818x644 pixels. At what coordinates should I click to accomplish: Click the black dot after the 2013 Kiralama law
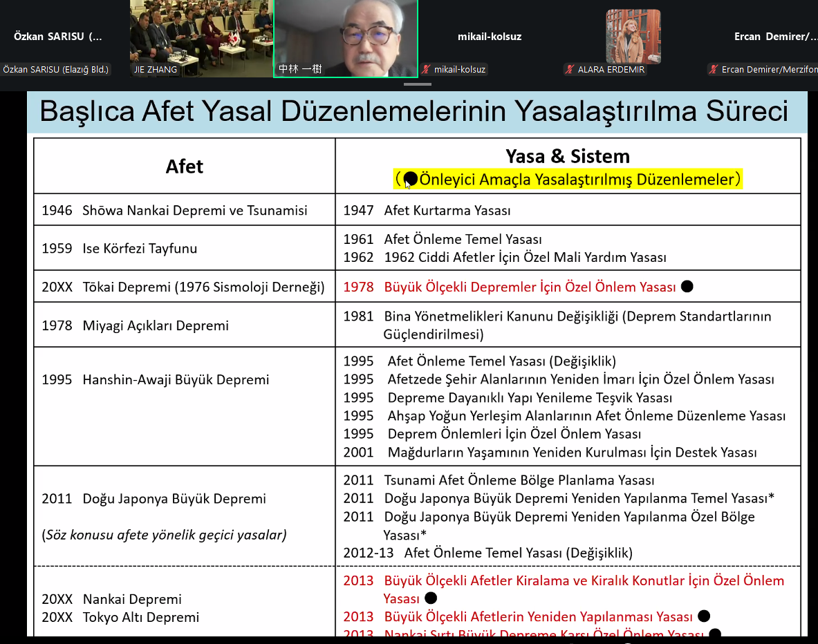click(431, 598)
